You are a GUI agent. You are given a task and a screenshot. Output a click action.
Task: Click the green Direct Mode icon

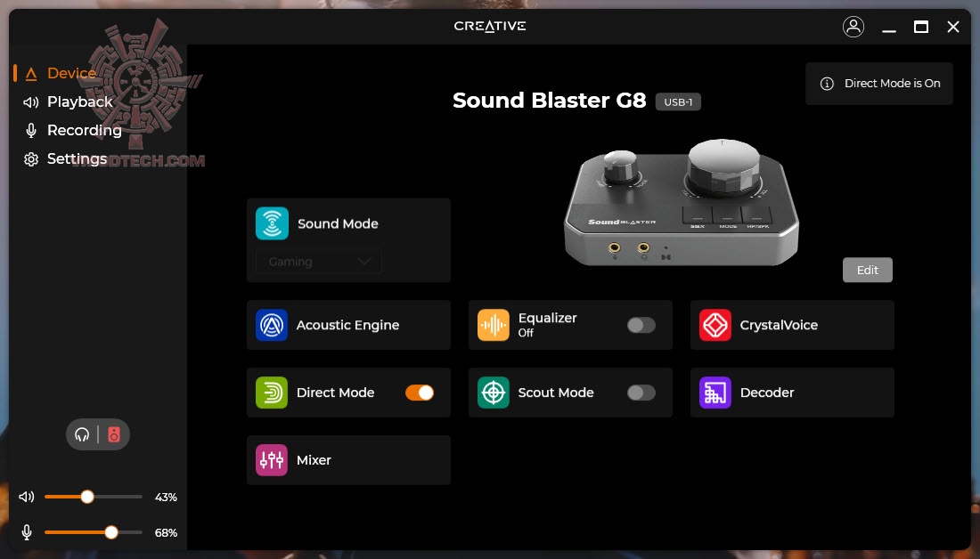click(272, 393)
